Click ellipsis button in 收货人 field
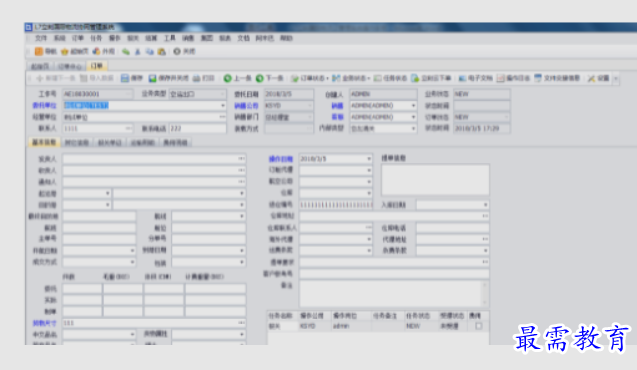 click(241, 170)
